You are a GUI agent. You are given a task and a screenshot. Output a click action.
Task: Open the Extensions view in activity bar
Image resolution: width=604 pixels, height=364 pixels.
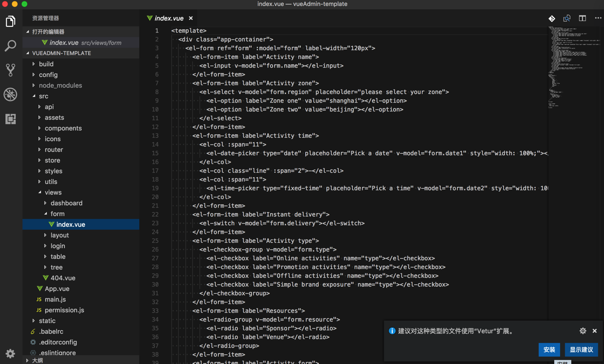click(11, 119)
